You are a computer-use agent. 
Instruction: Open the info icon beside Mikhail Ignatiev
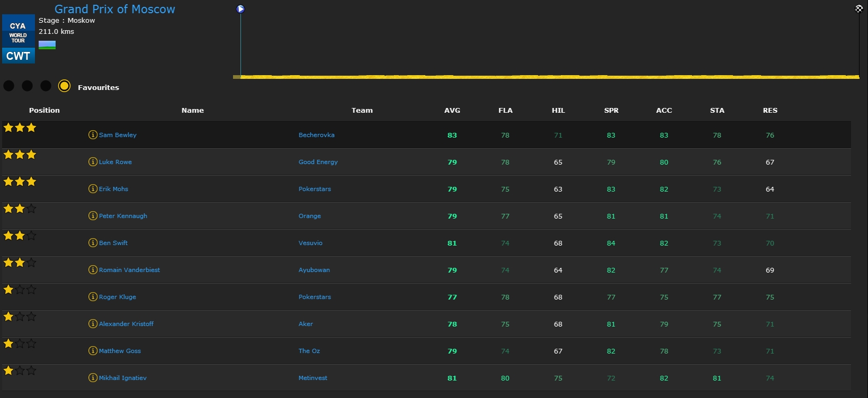[93, 378]
